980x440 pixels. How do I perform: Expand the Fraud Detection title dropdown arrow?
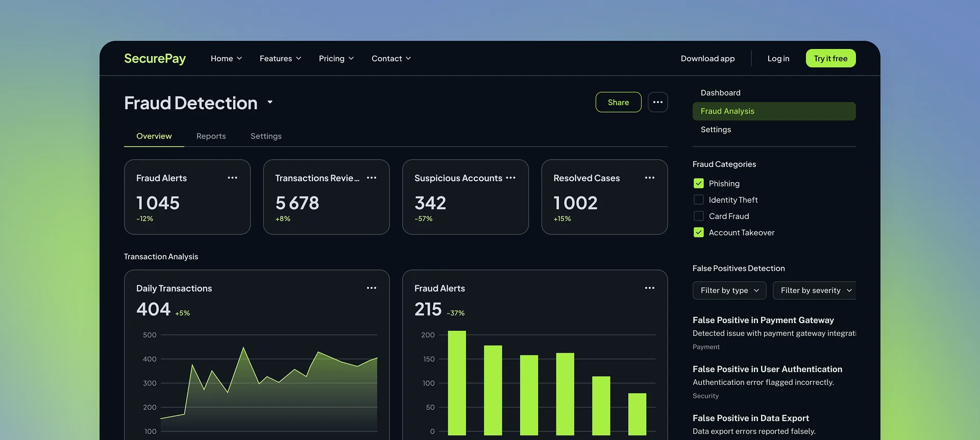[270, 102]
